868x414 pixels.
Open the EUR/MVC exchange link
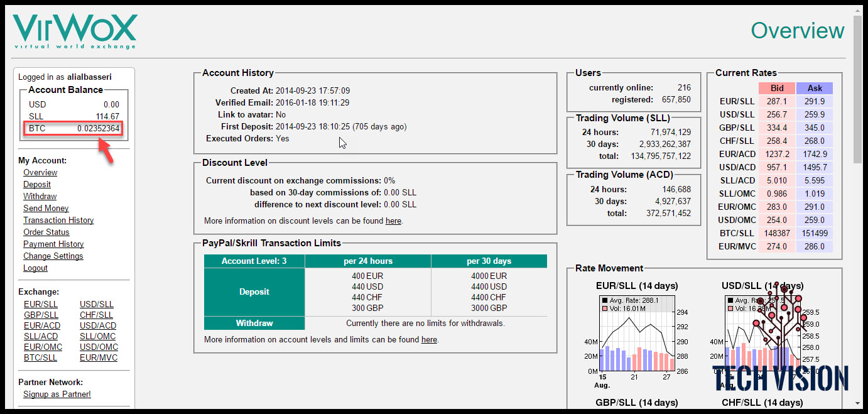[x=99, y=357]
